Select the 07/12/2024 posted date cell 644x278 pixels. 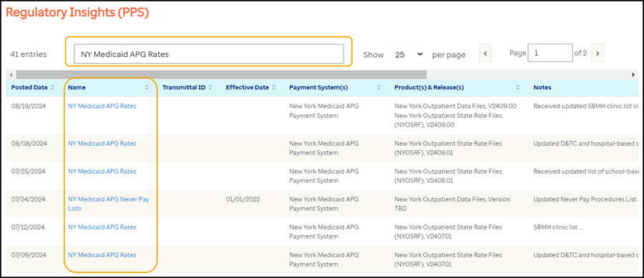point(29,227)
